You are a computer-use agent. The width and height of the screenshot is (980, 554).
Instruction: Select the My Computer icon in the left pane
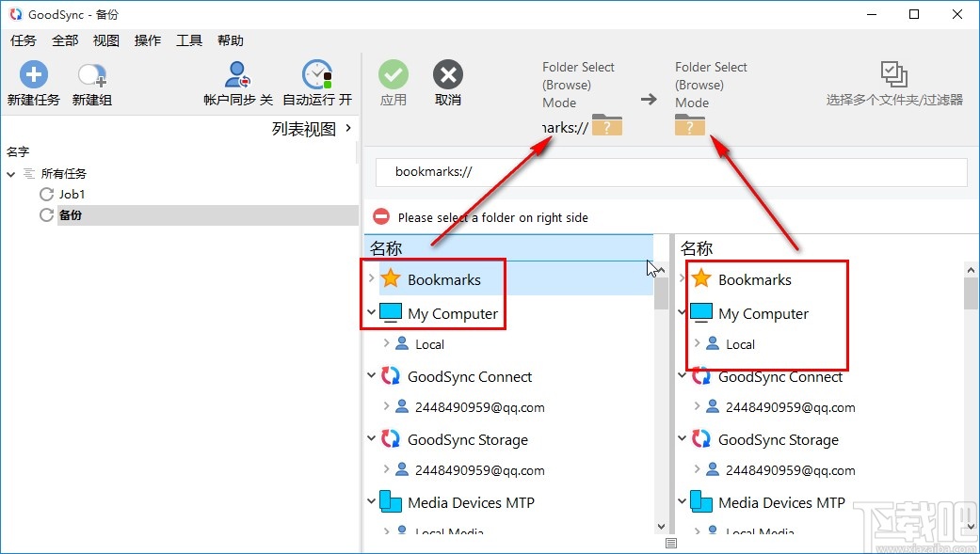tap(391, 312)
